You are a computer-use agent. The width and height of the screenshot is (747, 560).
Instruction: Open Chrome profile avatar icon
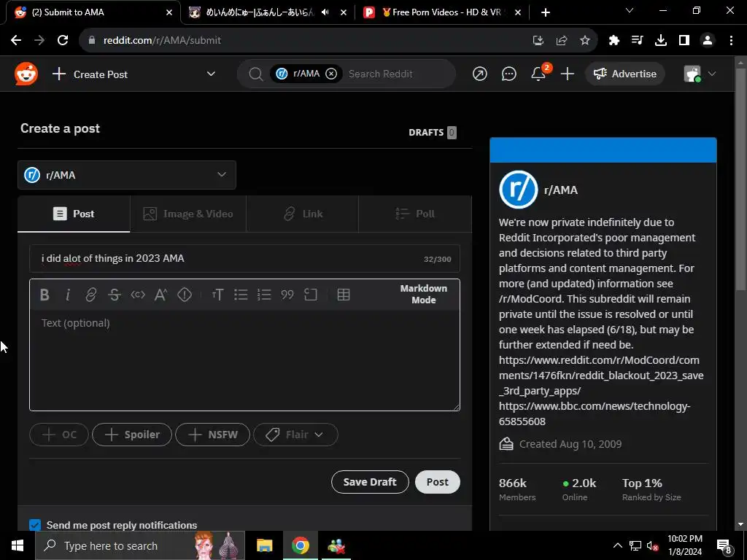708,41
